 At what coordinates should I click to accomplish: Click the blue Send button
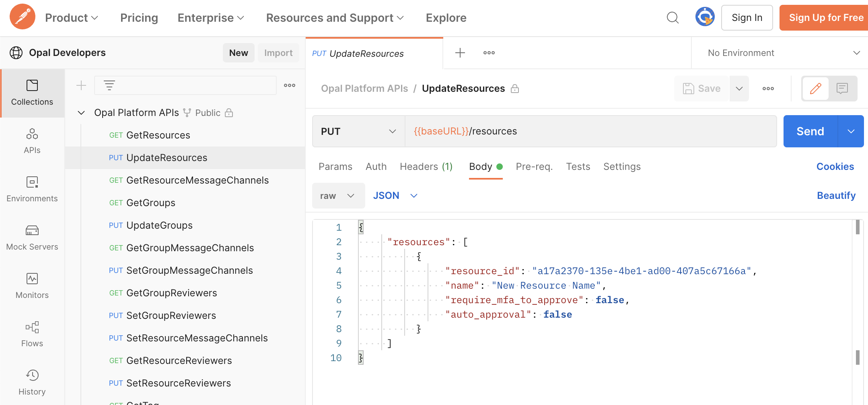(x=810, y=131)
